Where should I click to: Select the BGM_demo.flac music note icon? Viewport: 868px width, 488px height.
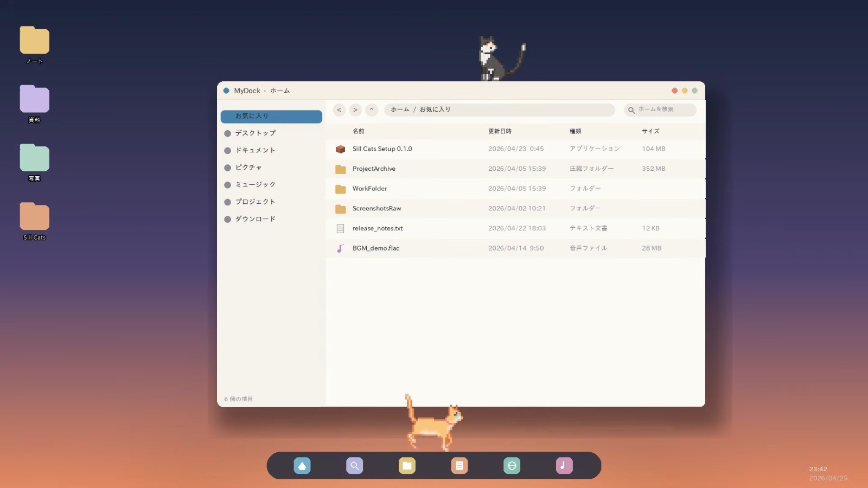tap(340, 248)
